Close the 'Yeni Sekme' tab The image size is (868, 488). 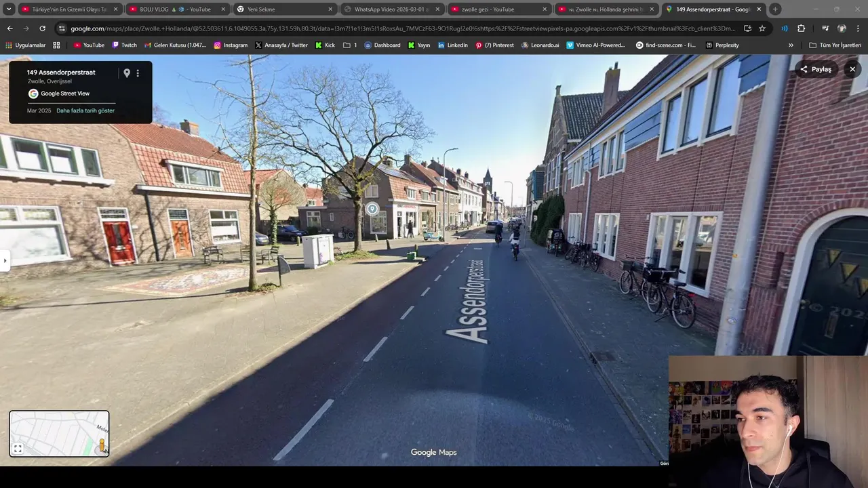pyautogui.click(x=330, y=9)
